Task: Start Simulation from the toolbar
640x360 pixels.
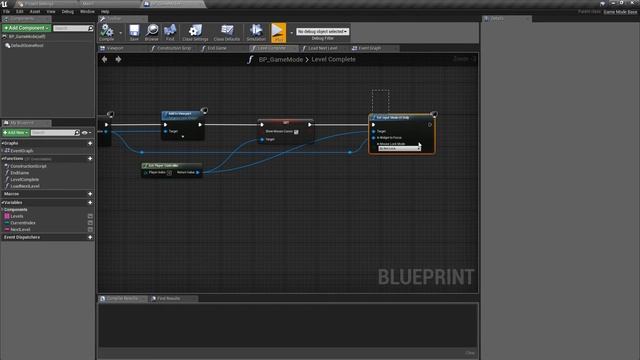Action: click(x=256, y=32)
